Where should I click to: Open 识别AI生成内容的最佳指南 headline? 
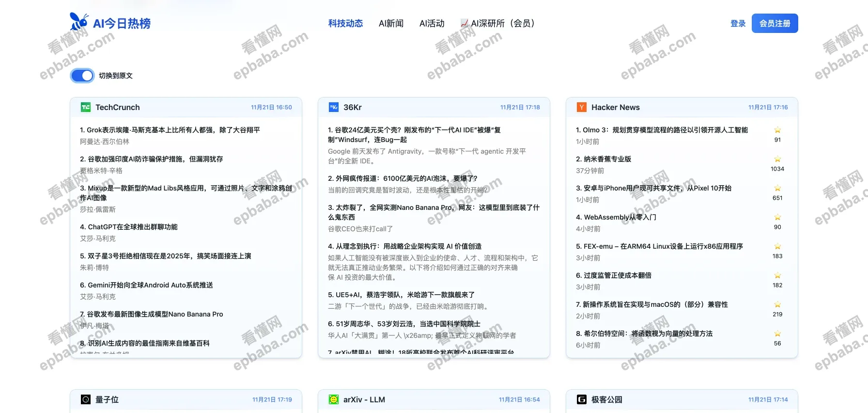(x=145, y=343)
